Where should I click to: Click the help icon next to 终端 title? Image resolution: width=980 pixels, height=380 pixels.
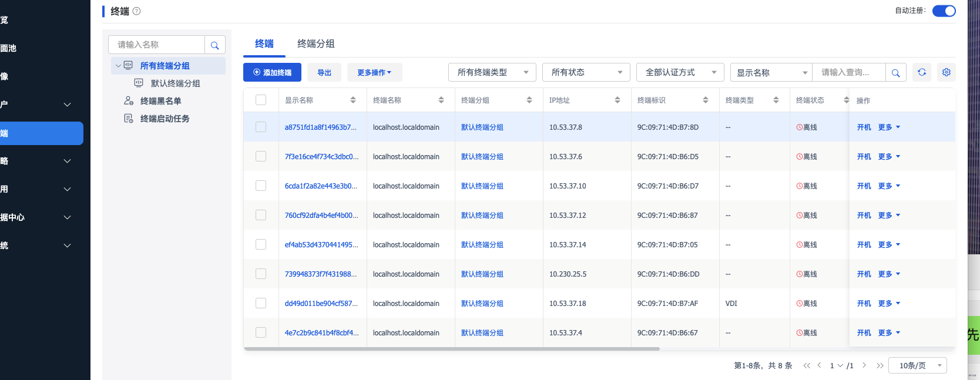(136, 11)
